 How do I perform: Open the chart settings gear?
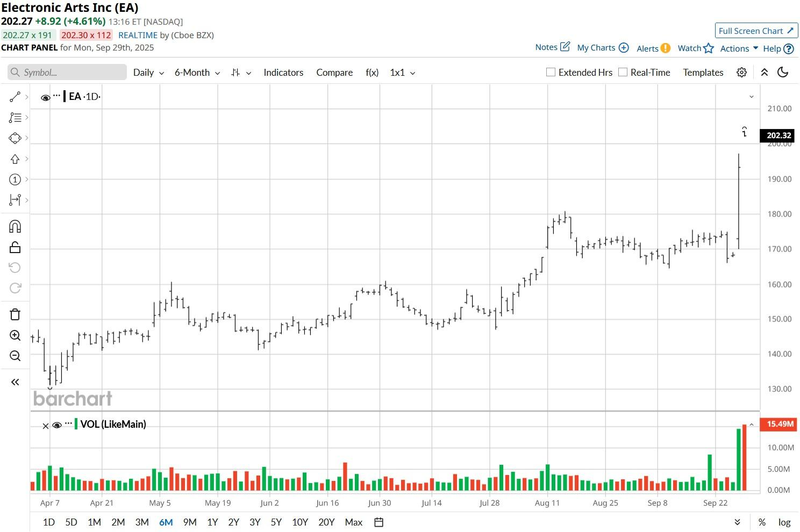click(741, 72)
